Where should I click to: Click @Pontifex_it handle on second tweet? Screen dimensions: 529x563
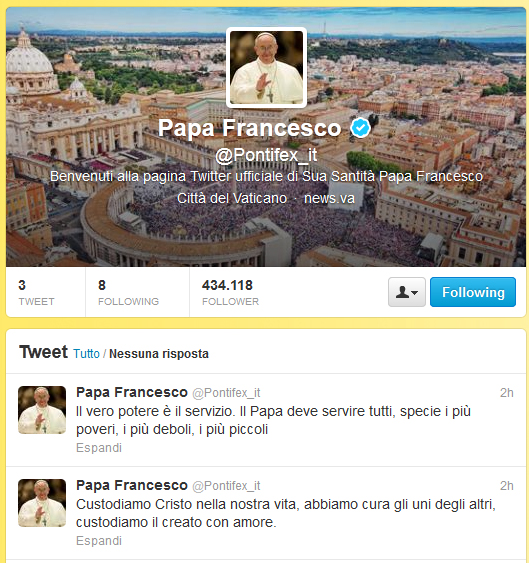tap(226, 486)
